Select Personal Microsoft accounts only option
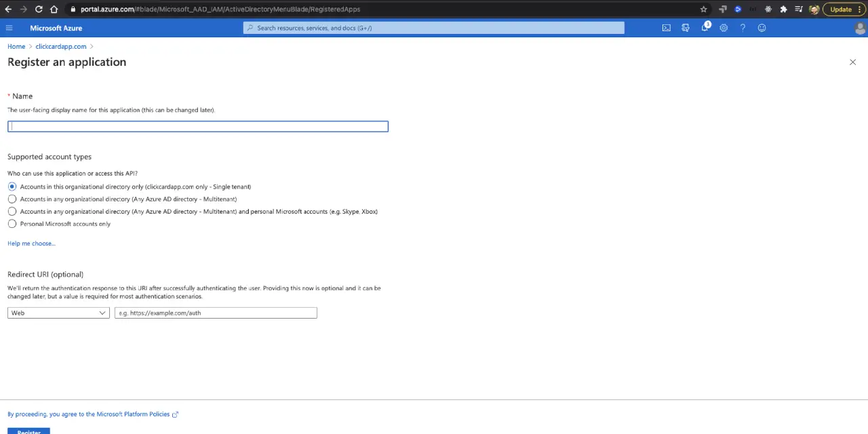This screenshot has width=868, height=434. tap(12, 224)
